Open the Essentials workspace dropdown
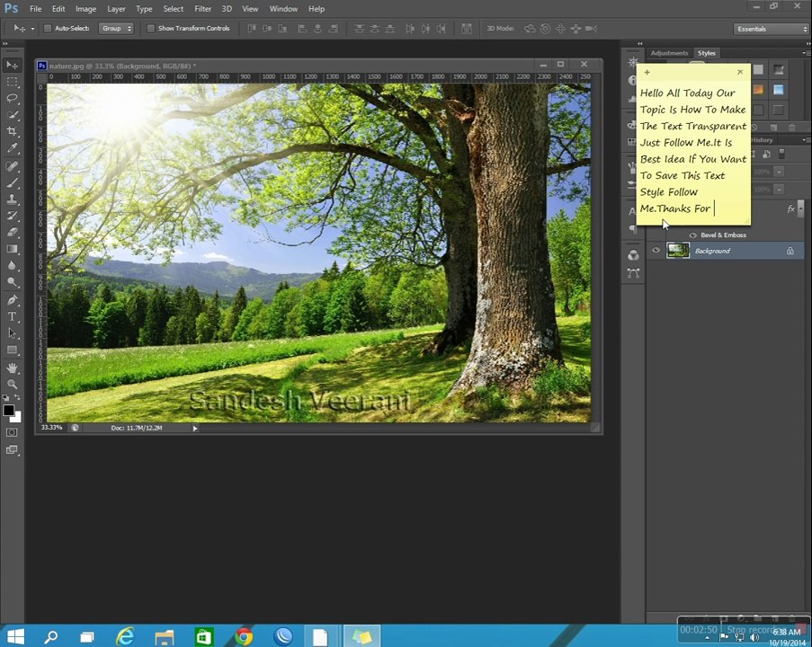Viewport: 812px width, 647px height. [x=772, y=29]
